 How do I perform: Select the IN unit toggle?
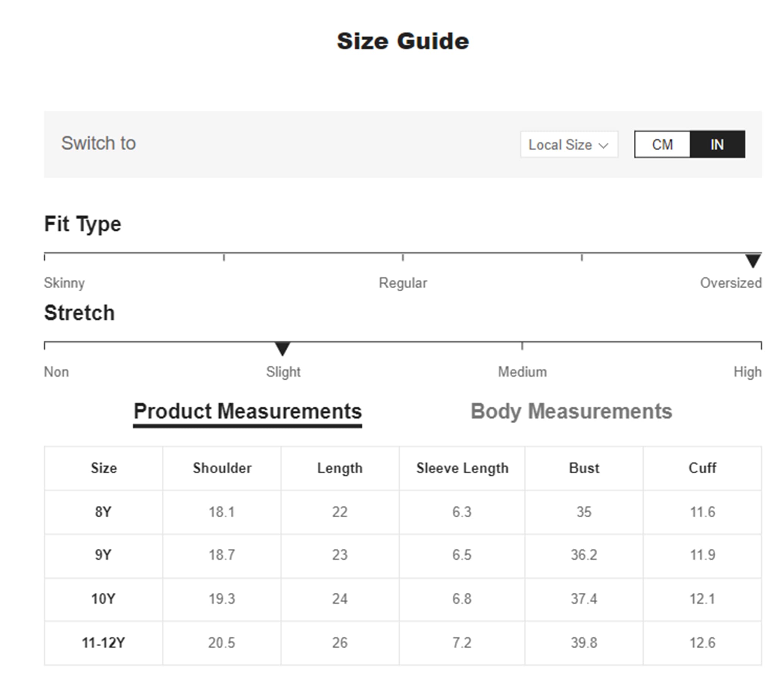(717, 145)
